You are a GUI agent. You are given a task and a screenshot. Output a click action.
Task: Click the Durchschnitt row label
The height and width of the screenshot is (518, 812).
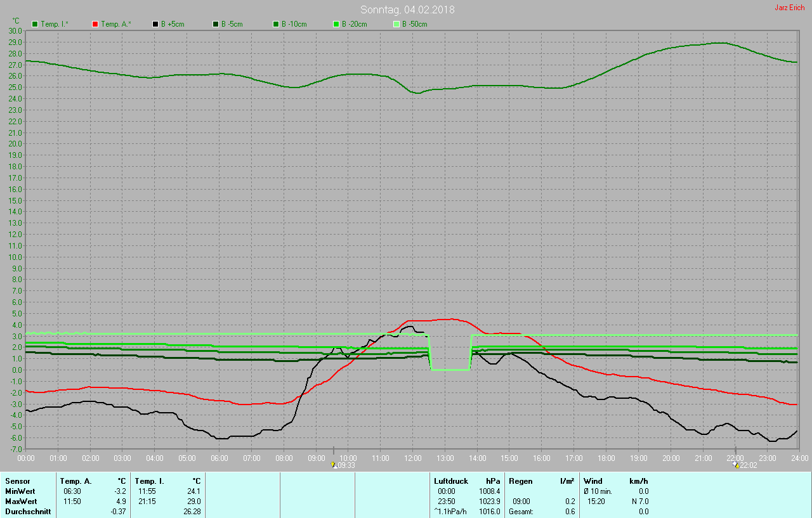pos(28,512)
